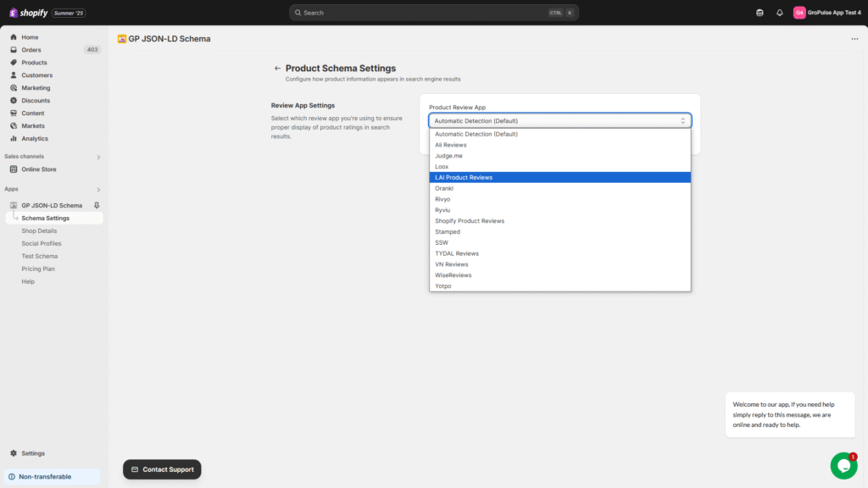Select WiseReviews option
Screen dimensions: 868x488
coord(559,275)
